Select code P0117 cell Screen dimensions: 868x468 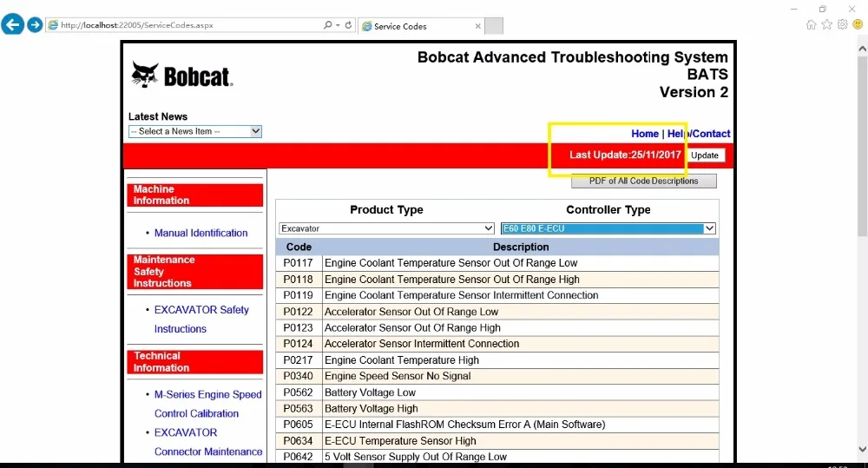pos(299,263)
